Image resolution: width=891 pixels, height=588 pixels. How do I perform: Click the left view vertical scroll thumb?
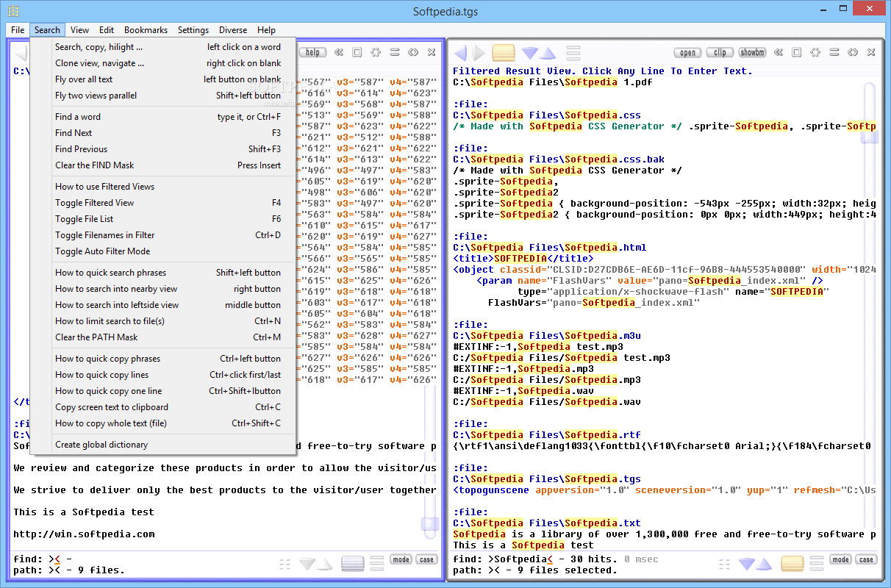pyautogui.click(x=430, y=524)
